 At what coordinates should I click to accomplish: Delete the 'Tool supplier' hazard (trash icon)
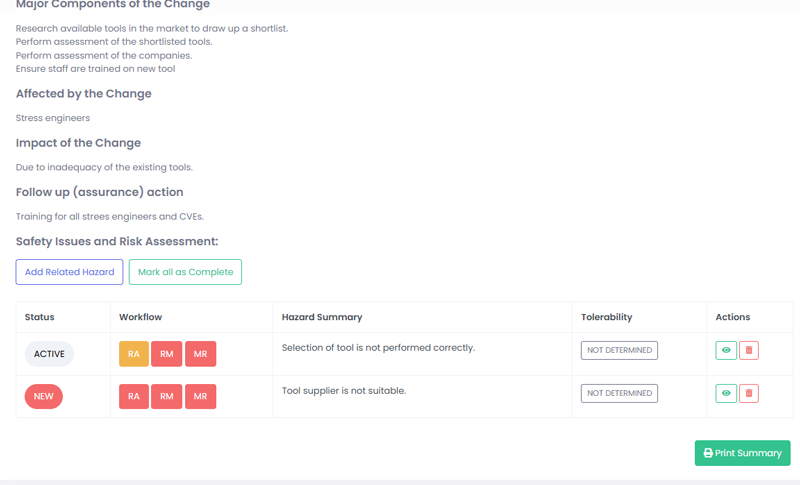click(749, 393)
